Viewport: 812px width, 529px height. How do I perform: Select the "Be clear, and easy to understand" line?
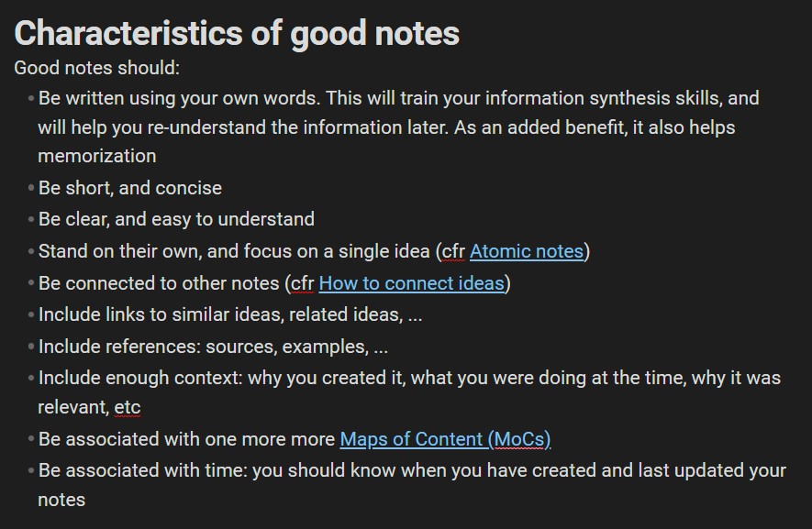click(176, 219)
